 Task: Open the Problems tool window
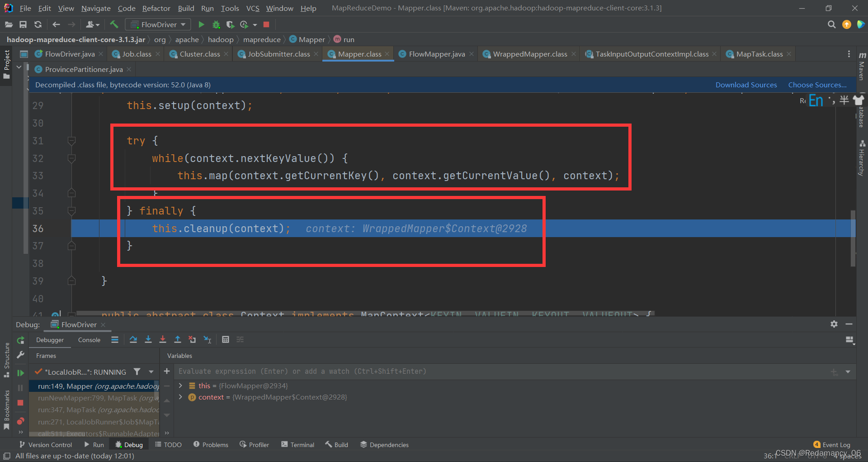pos(211,445)
